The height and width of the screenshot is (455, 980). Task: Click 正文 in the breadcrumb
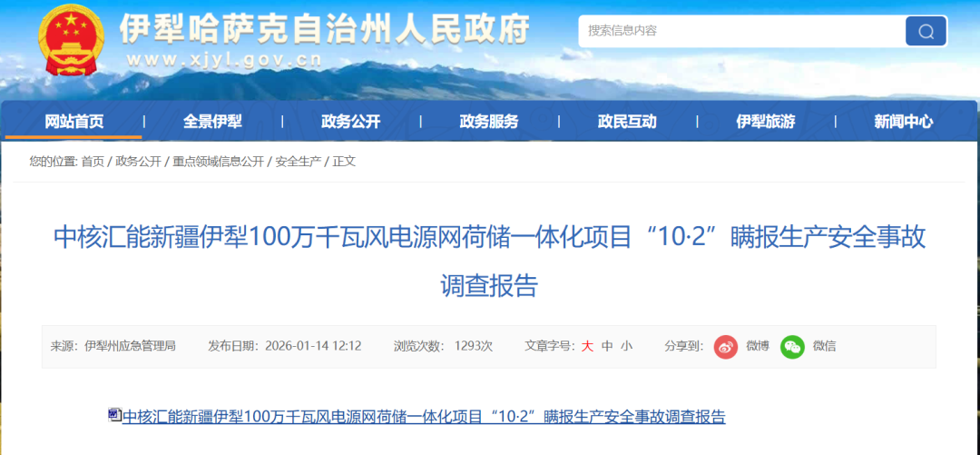pos(344,162)
